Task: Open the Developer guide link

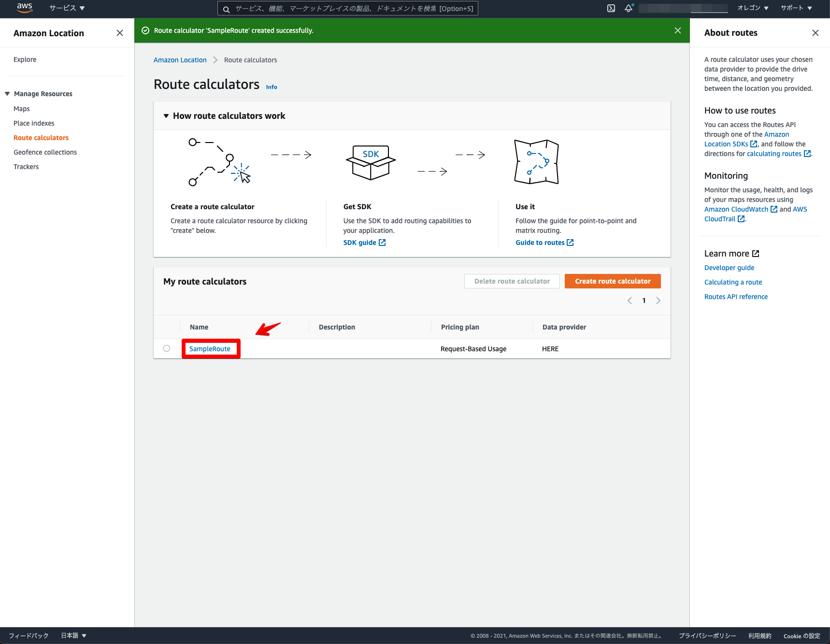Action: tap(729, 268)
